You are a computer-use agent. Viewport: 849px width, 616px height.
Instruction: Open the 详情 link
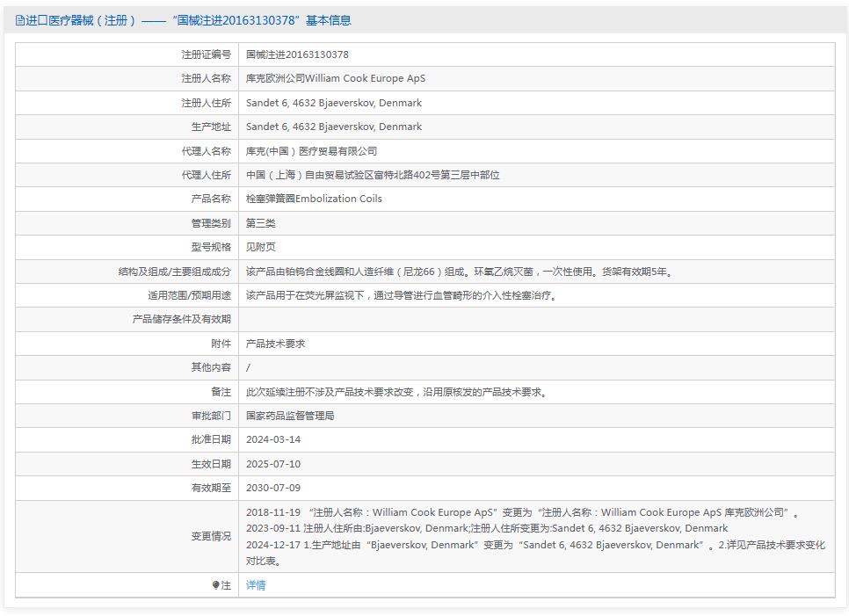255,584
